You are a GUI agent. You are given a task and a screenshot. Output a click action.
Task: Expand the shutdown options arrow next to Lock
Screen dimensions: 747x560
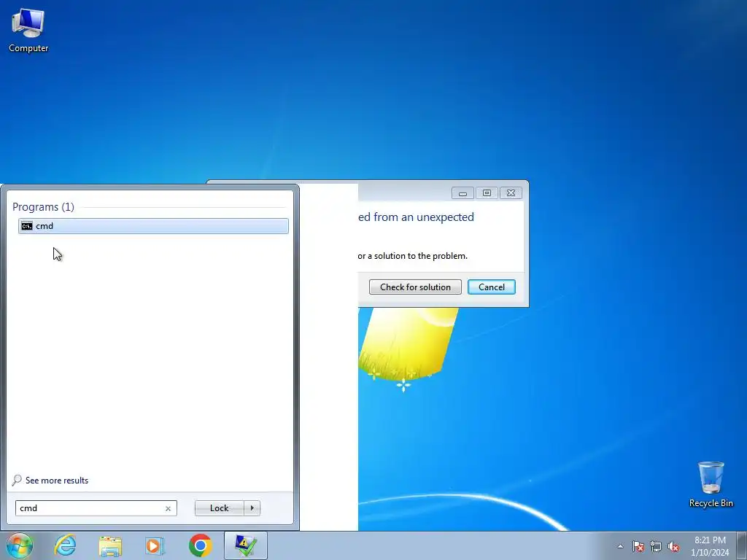[x=252, y=508]
